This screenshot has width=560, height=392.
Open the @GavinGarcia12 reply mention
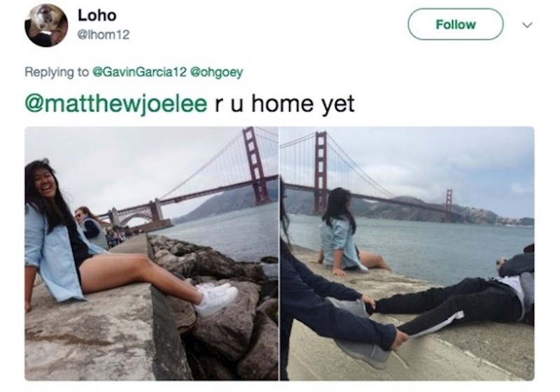139,72
